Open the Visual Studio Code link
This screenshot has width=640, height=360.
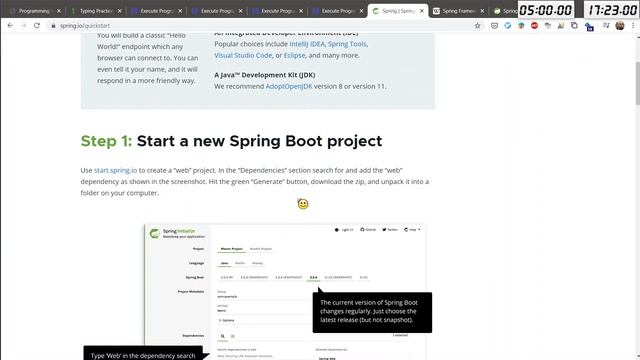(243, 55)
